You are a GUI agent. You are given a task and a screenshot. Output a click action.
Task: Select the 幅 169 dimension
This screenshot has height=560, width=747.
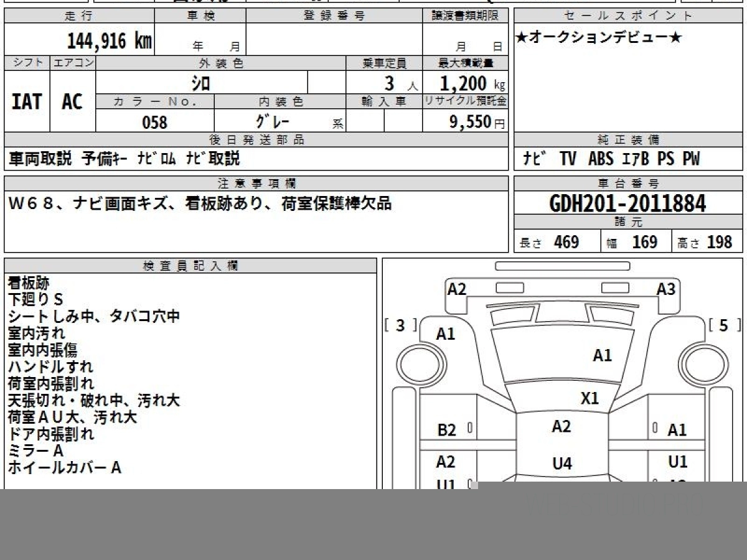[x=632, y=242]
